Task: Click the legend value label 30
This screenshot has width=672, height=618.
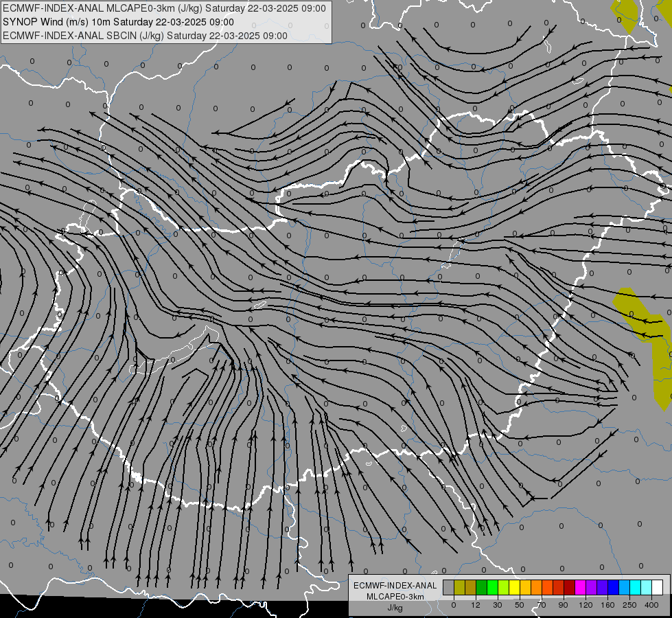Action: [498, 605]
